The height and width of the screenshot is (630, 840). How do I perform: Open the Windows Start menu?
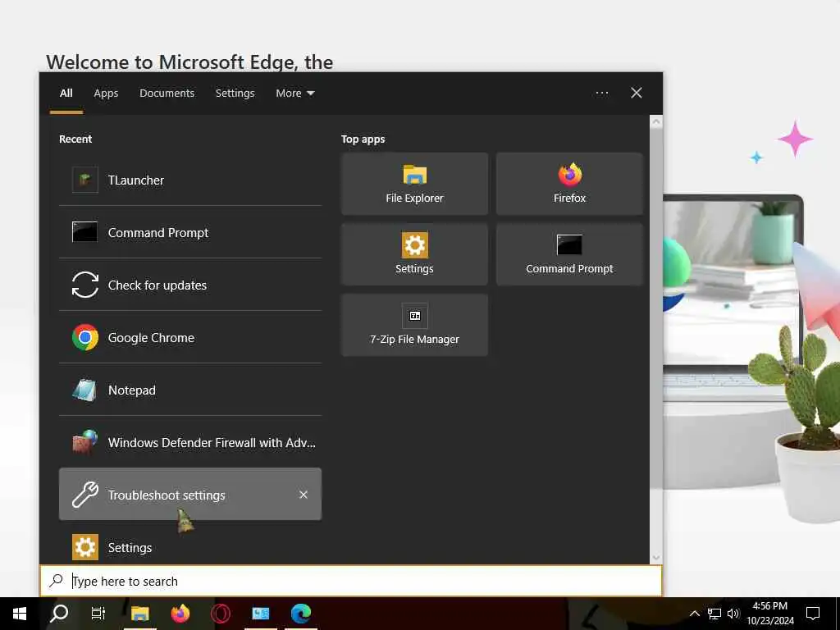tap(20, 614)
